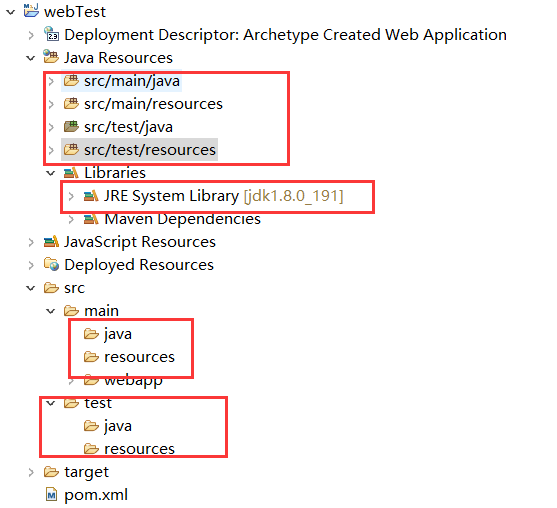Select the Libraries label

115,173
